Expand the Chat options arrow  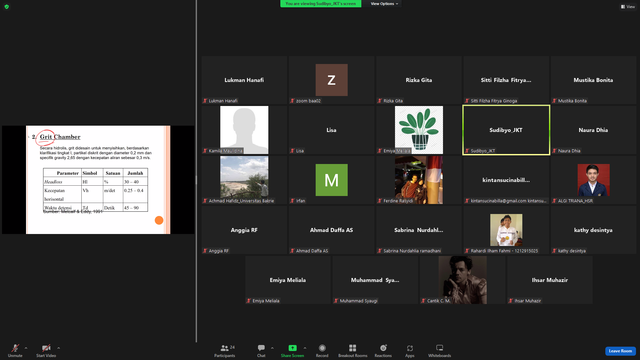click(272, 348)
